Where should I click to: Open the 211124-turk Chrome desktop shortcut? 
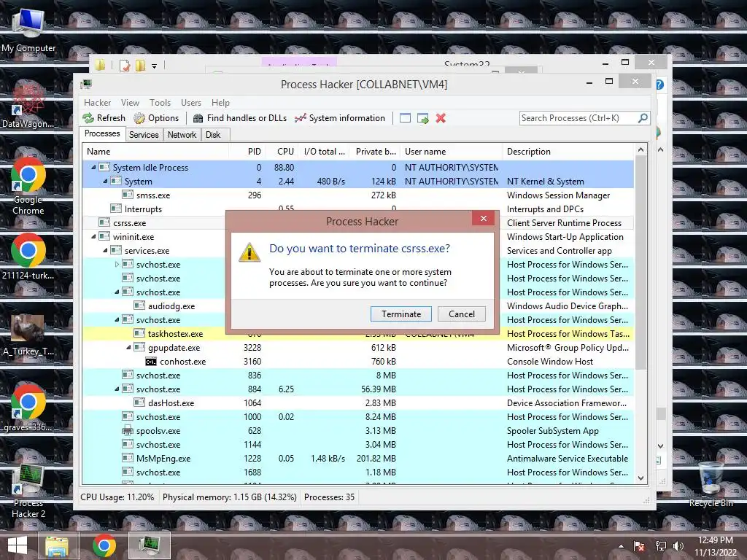click(28, 256)
